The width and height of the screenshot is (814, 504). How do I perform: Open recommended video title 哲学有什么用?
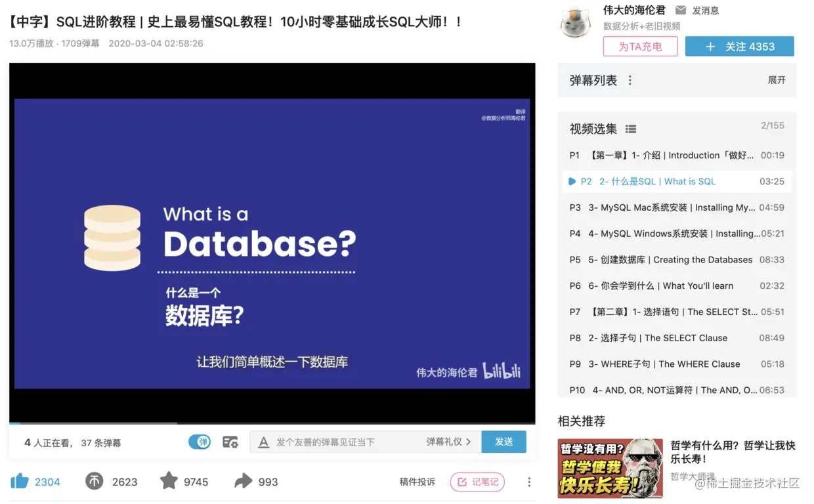click(733, 452)
